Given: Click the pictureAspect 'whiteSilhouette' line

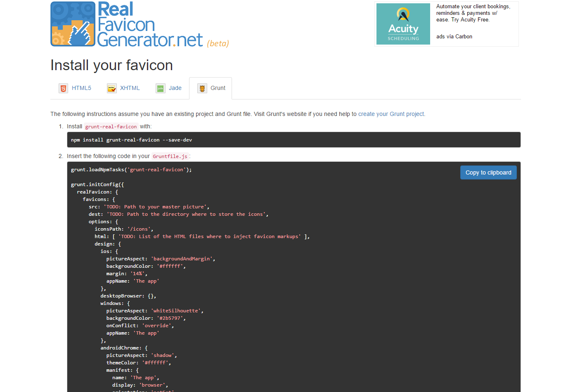Looking at the screenshot, I should (155, 311).
